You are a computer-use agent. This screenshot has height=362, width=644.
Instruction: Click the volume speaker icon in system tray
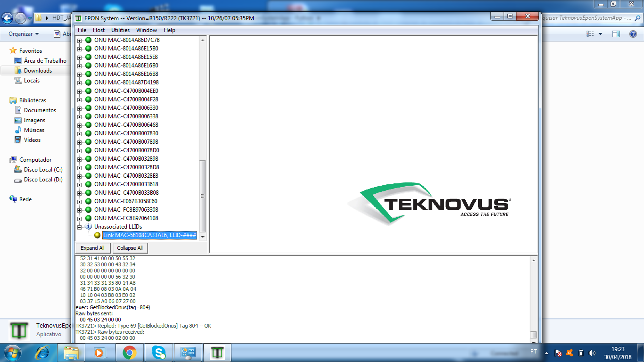coord(592,353)
